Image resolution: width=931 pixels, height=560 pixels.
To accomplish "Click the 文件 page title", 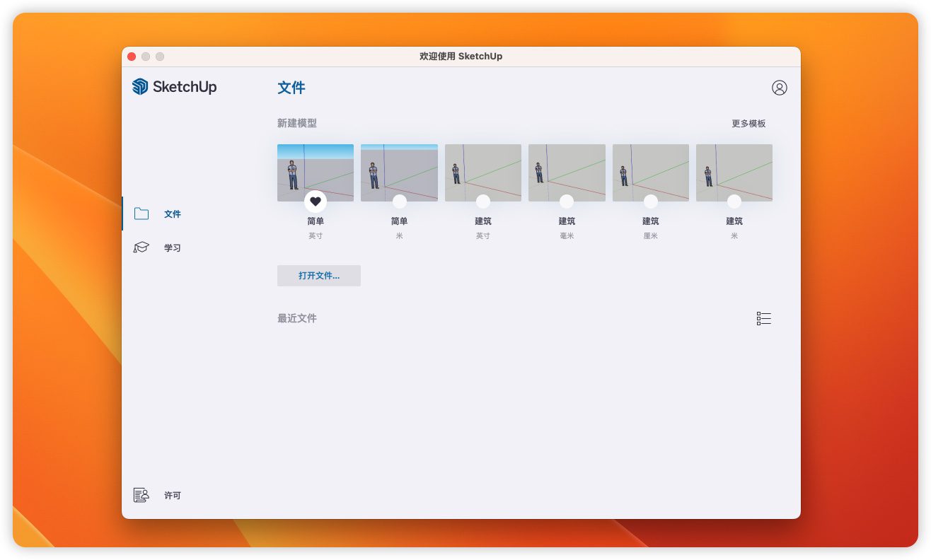I will [291, 88].
